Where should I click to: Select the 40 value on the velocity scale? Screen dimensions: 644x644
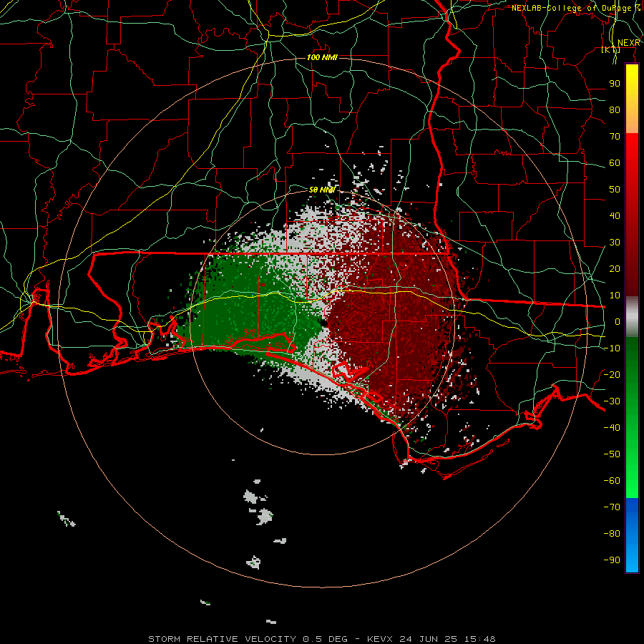click(x=615, y=215)
